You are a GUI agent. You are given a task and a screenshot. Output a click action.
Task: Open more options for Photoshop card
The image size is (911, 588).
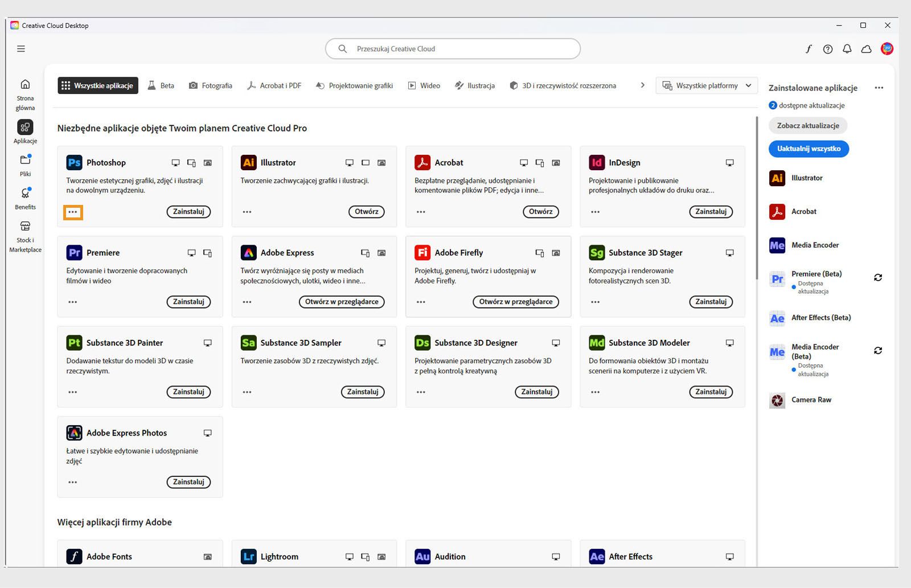(x=73, y=212)
